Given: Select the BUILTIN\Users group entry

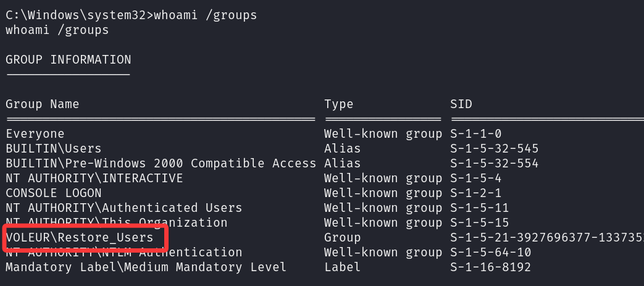Looking at the screenshot, I should 53,148.
